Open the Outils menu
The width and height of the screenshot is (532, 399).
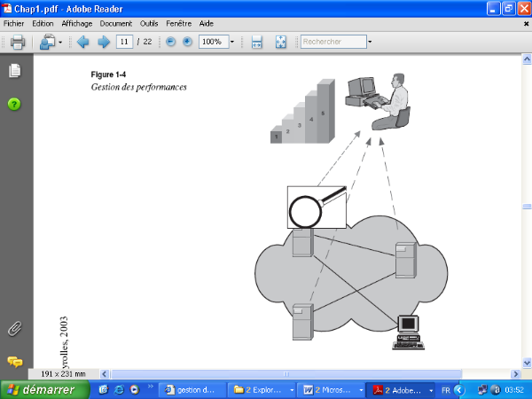click(149, 24)
